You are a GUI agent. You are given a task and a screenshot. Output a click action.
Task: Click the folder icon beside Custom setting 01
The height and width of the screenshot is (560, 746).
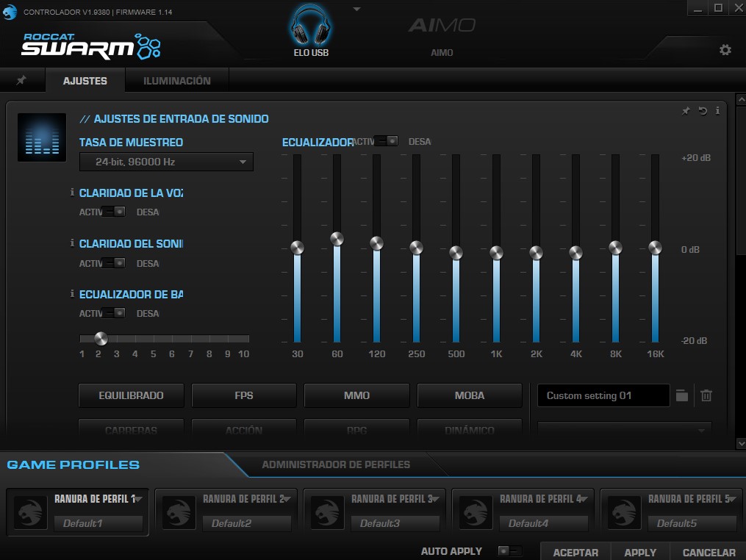coord(682,395)
